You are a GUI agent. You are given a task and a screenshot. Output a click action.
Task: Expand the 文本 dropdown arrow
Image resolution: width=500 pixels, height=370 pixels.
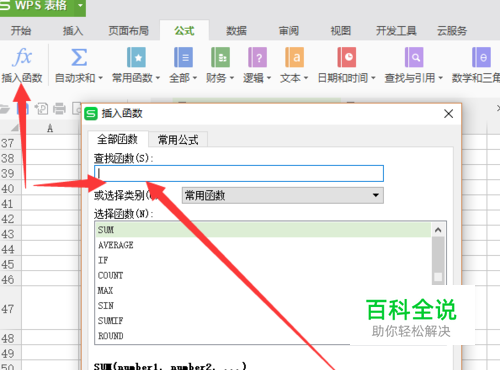(306, 78)
